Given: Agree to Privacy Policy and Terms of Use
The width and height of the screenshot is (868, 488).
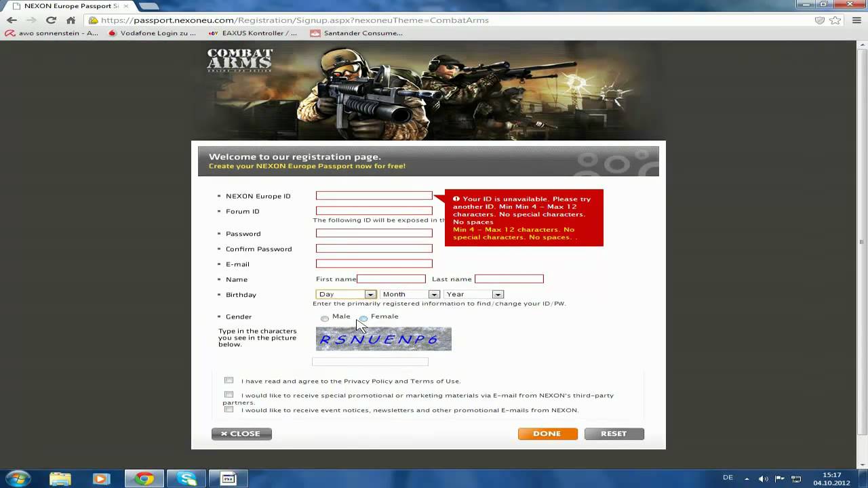Looking at the screenshot, I should pyautogui.click(x=229, y=380).
